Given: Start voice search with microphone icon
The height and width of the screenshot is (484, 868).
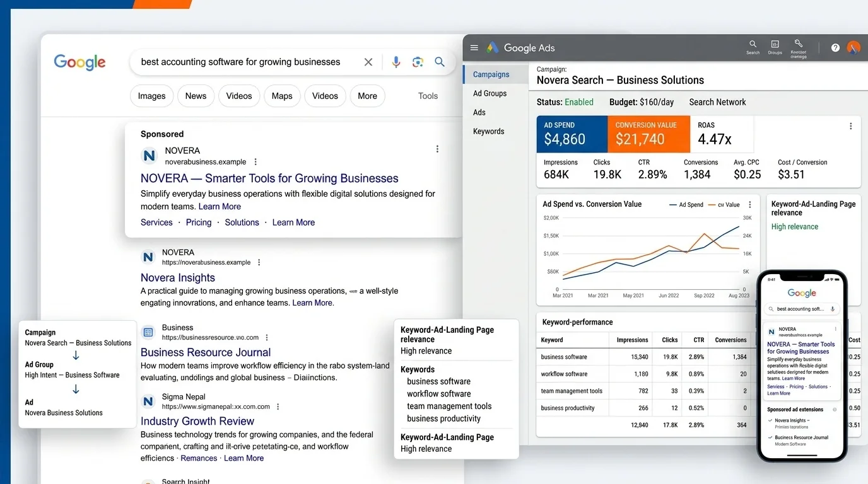Looking at the screenshot, I should pyautogui.click(x=396, y=62).
